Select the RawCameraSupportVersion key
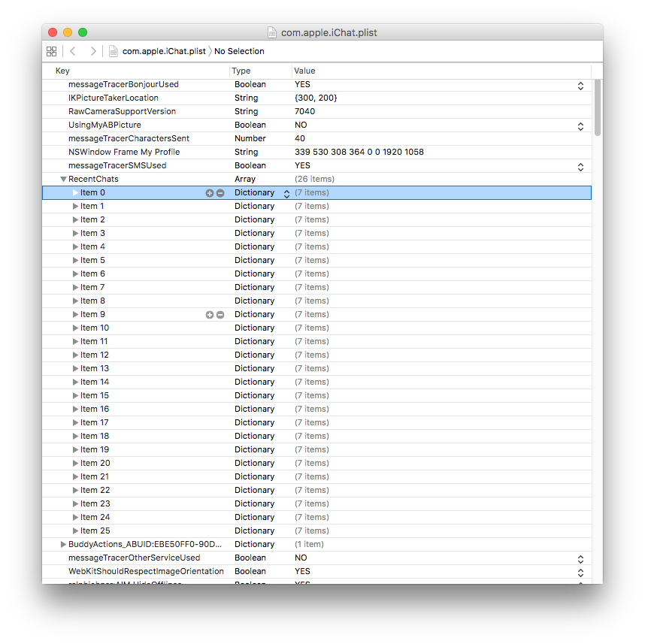This screenshot has width=645, height=644. point(123,111)
